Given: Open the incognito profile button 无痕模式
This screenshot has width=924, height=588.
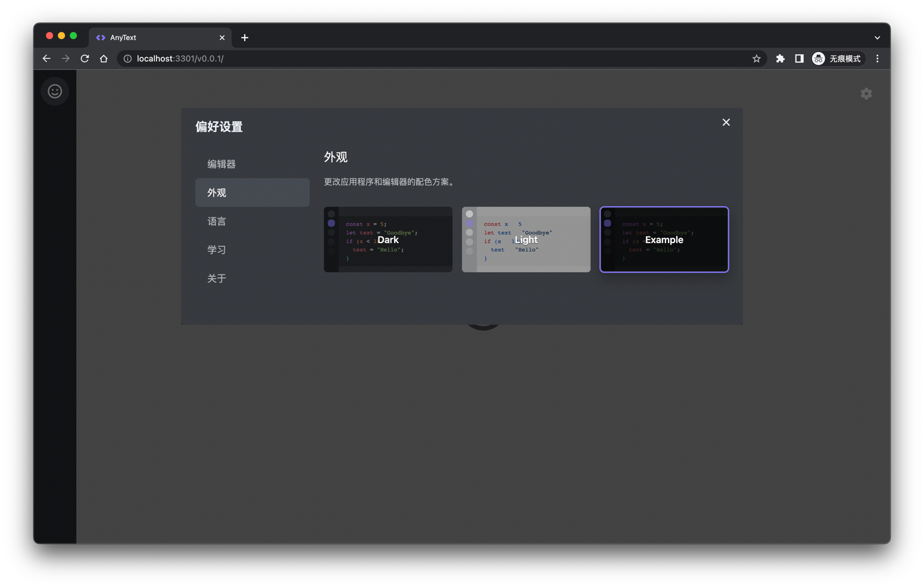Looking at the screenshot, I should 838,58.
